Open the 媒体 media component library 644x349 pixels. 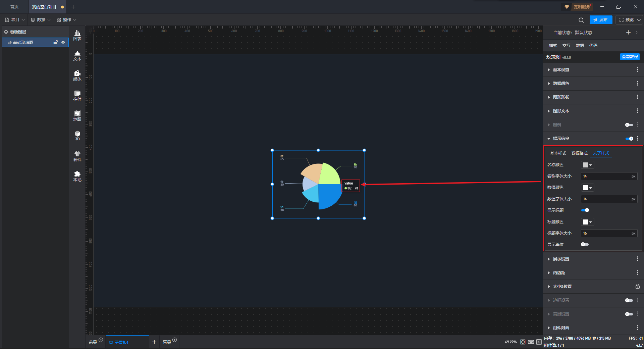click(77, 76)
